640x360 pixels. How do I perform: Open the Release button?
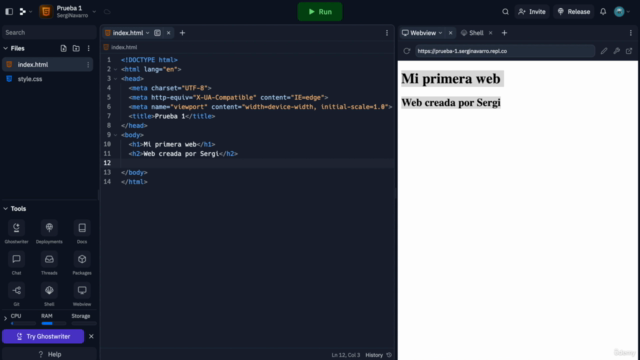pos(573,12)
